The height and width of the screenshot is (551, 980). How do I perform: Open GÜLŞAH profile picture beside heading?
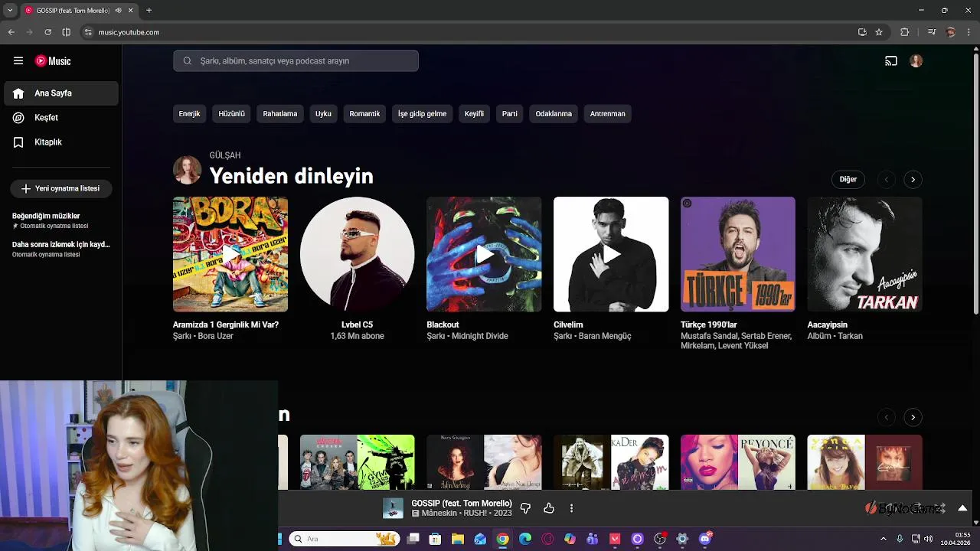pos(187,170)
